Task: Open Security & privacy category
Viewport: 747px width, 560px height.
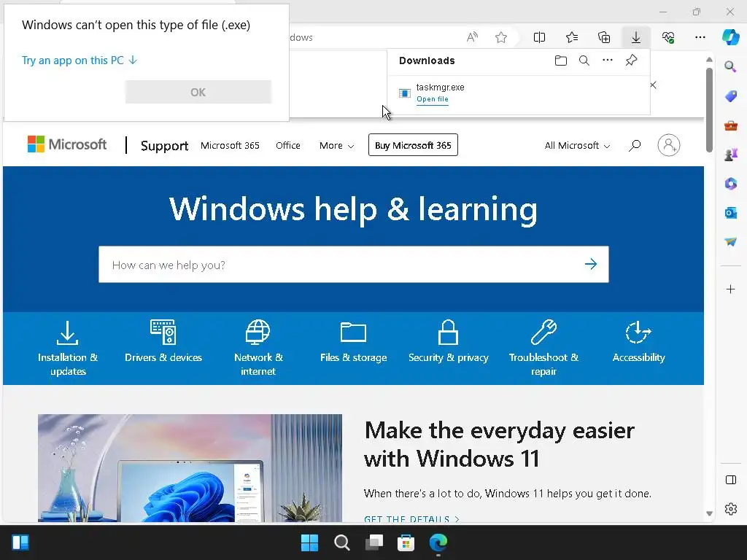Action: (x=449, y=341)
